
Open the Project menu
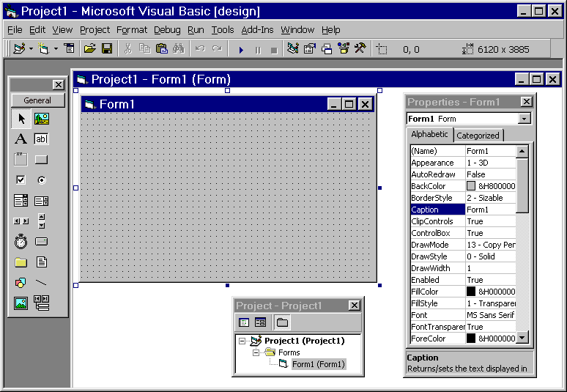click(x=94, y=29)
